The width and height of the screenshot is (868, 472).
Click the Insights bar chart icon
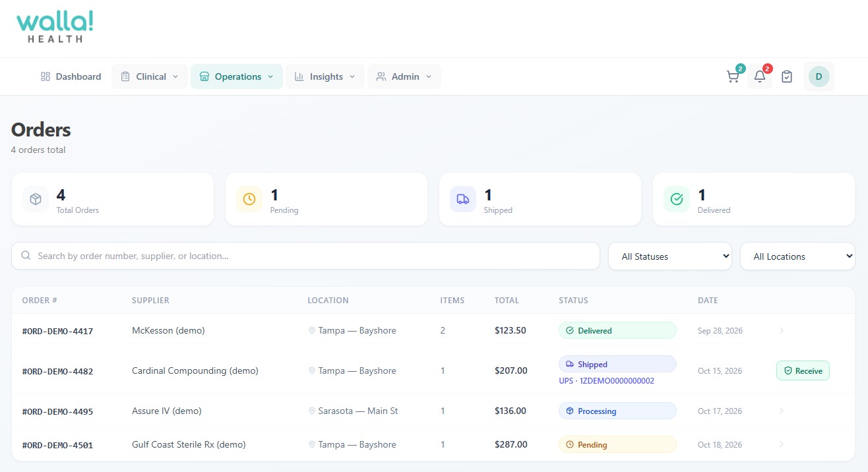pyautogui.click(x=299, y=76)
